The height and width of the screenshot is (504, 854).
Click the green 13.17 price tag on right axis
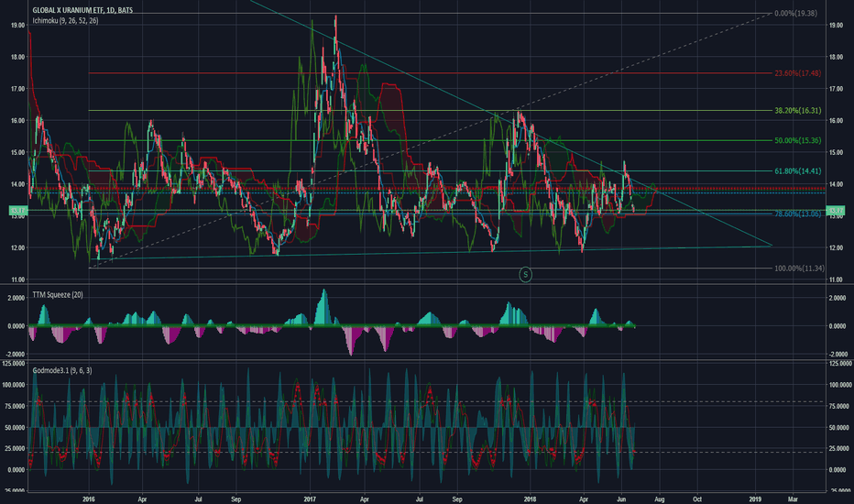click(x=835, y=211)
